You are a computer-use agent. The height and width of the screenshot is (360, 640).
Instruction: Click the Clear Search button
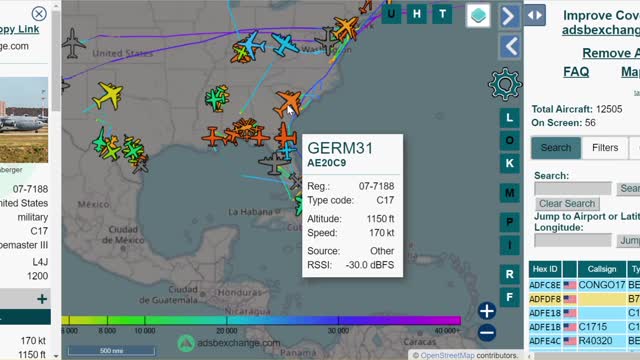click(x=567, y=203)
